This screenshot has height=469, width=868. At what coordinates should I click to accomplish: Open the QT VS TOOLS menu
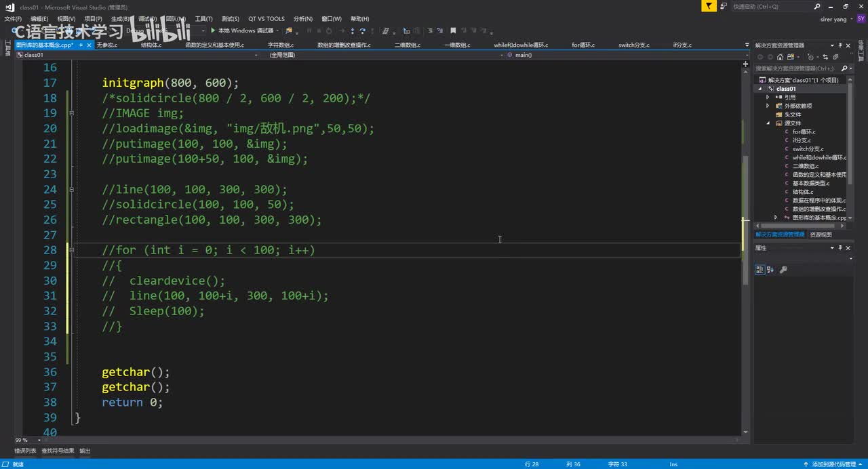point(267,19)
